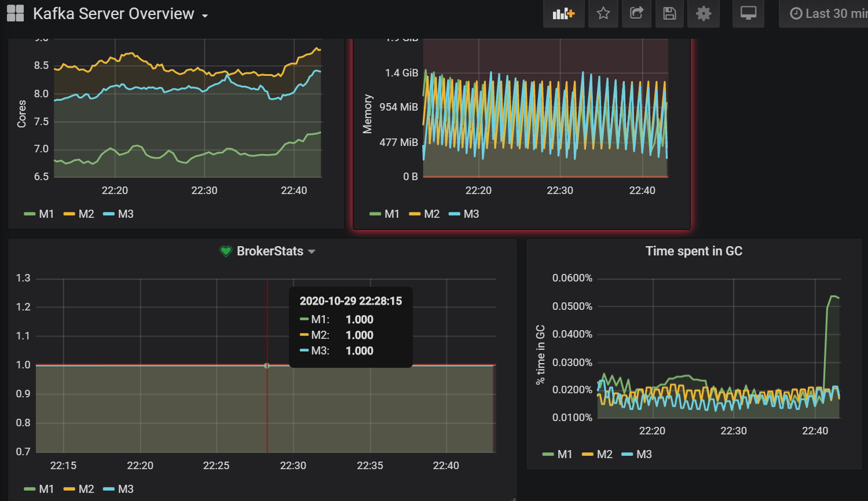The width and height of the screenshot is (868, 501).
Task: Toggle M2 series in Memory legend
Action: pyautogui.click(x=431, y=214)
